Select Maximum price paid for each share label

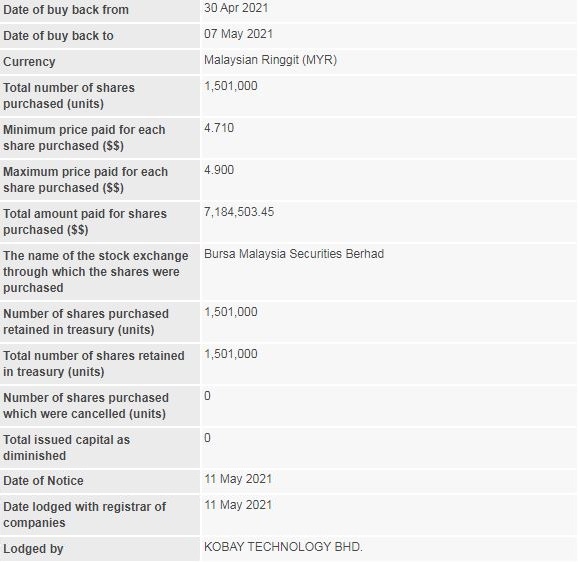click(86, 180)
